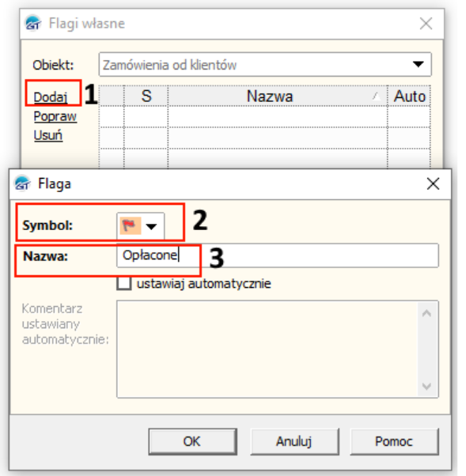Click the Usuń link

pyautogui.click(x=48, y=135)
